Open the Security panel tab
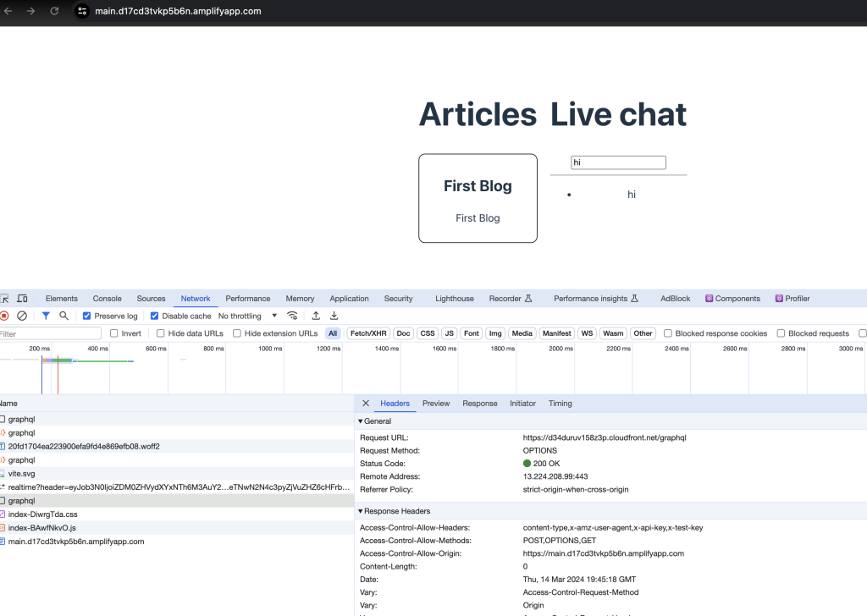 (398, 299)
